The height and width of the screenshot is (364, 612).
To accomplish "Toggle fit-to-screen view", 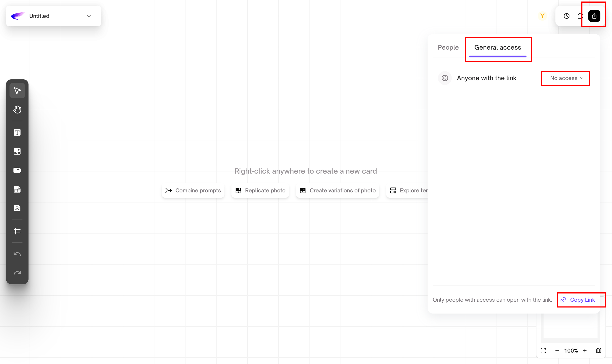I will 543,350.
